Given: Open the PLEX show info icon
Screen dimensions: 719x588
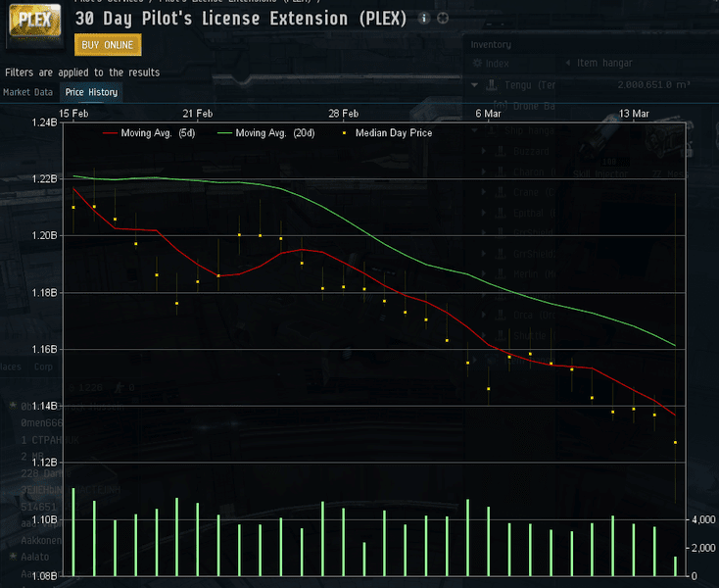Looking at the screenshot, I should coord(424,18).
